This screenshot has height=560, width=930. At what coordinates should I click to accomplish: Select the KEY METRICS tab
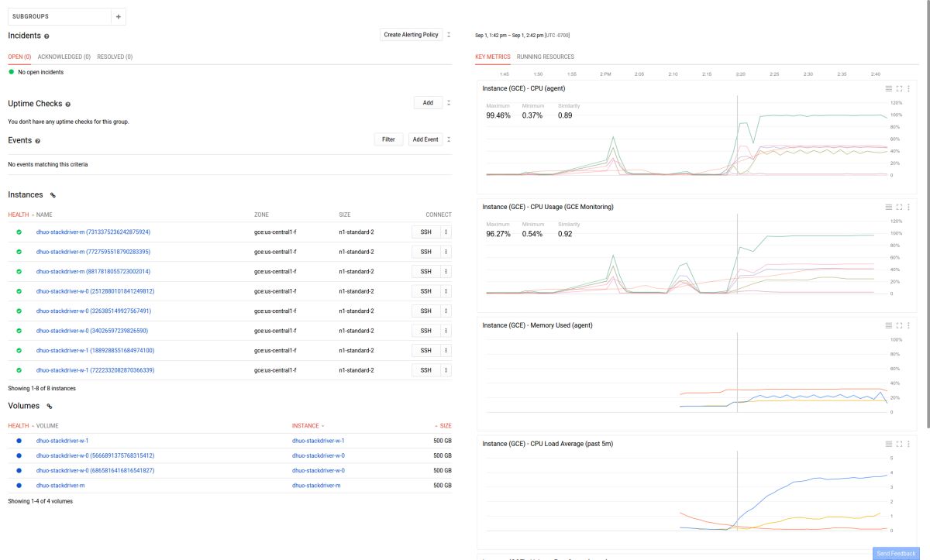493,57
